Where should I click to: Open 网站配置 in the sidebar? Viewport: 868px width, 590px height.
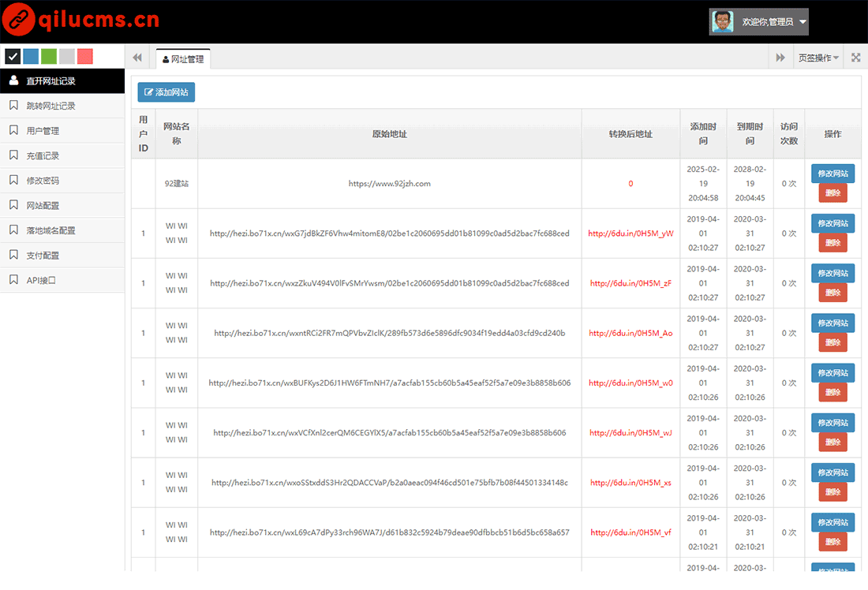tap(62, 205)
